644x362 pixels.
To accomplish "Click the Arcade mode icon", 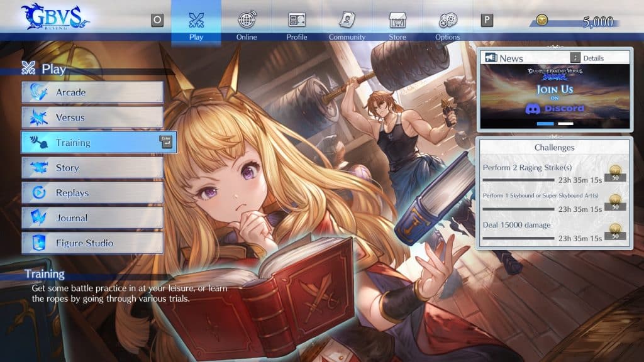I will pos(39,92).
